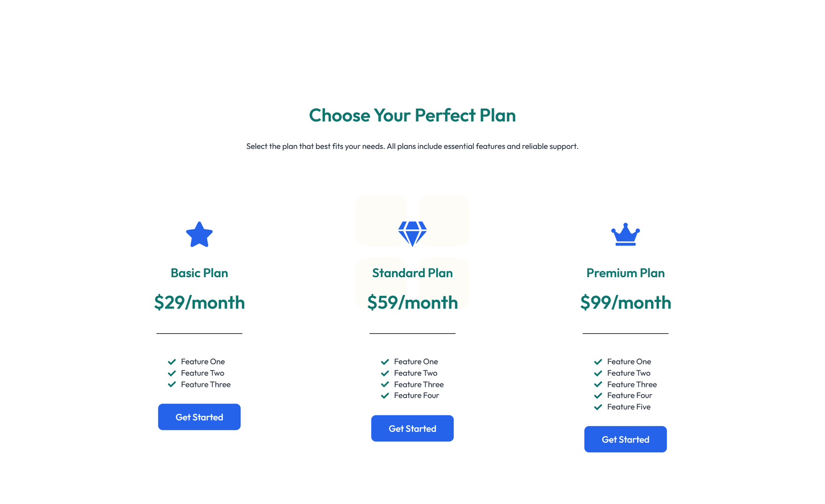Click the plan selection subtitle text
Screen dimensions: 825x504
(412, 146)
